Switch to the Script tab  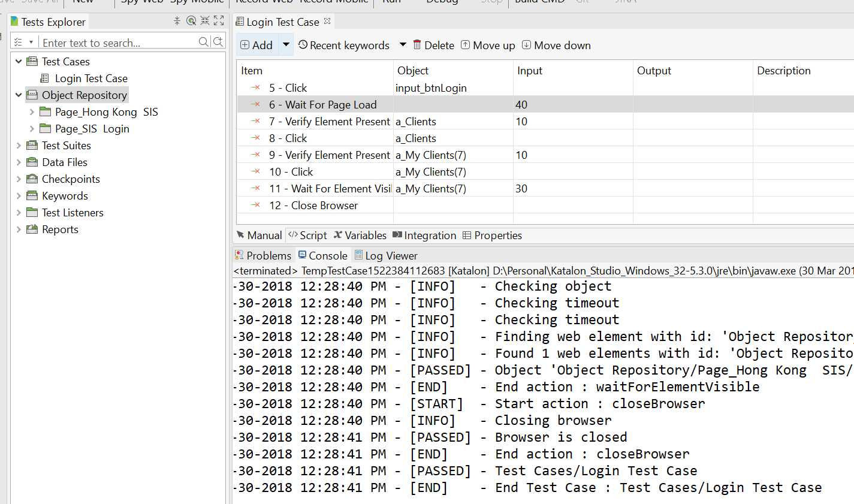click(307, 235)
